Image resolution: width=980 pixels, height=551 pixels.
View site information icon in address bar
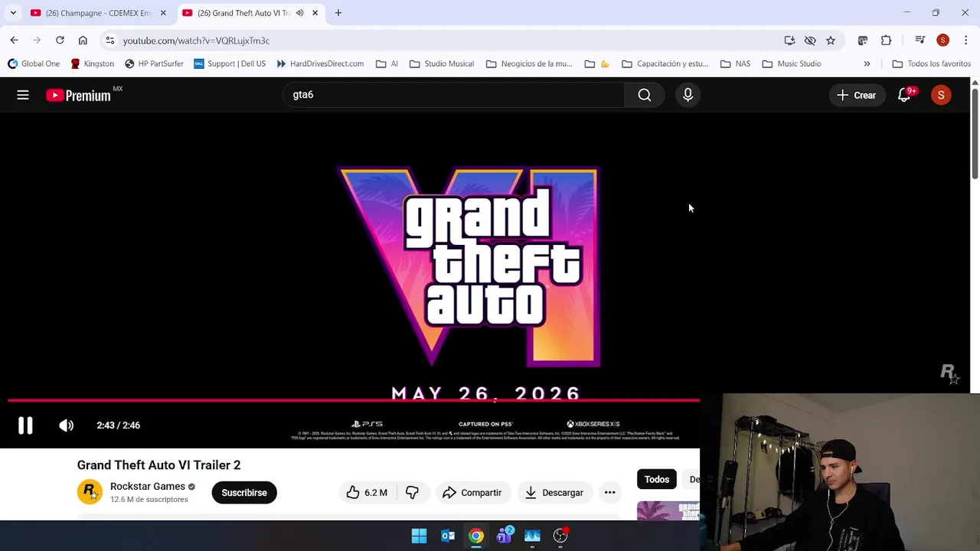(110, 41)
